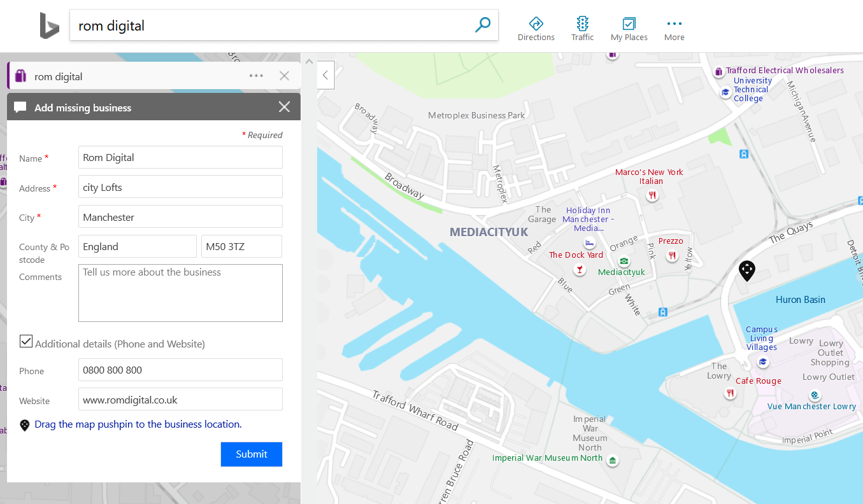Click the Campus Living Villages education icon
863x504 pixels.
[x=762, y=362]
